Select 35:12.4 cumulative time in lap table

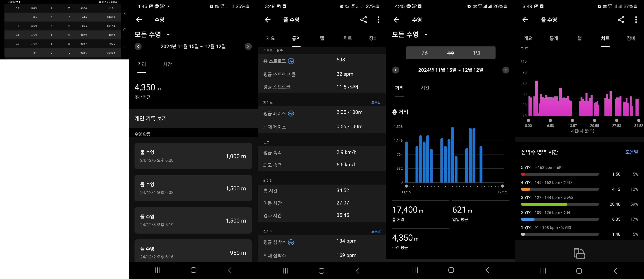tap(111, 26)
